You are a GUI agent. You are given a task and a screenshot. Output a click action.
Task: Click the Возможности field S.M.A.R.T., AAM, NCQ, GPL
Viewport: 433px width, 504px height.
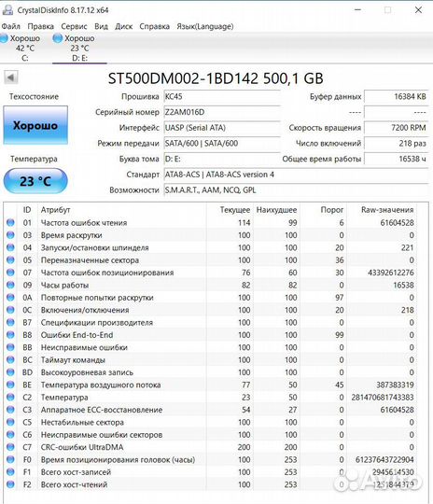click(x=296, y=190)
